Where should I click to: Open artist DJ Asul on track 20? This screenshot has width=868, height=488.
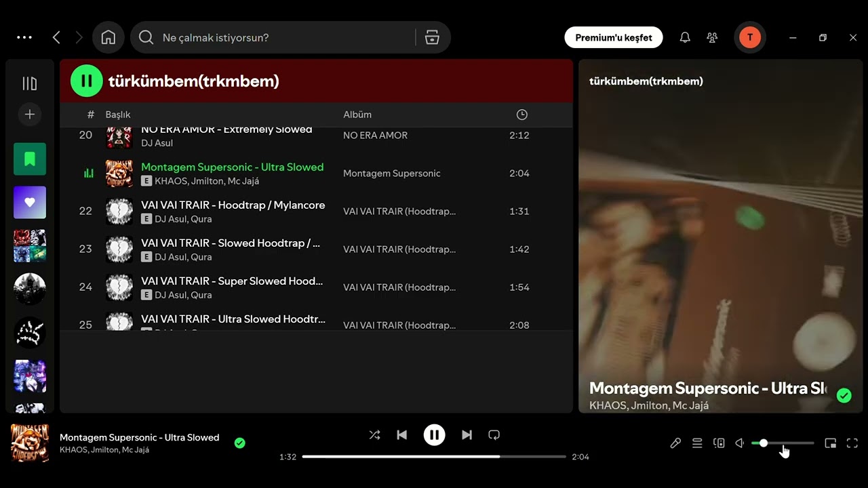157,143
